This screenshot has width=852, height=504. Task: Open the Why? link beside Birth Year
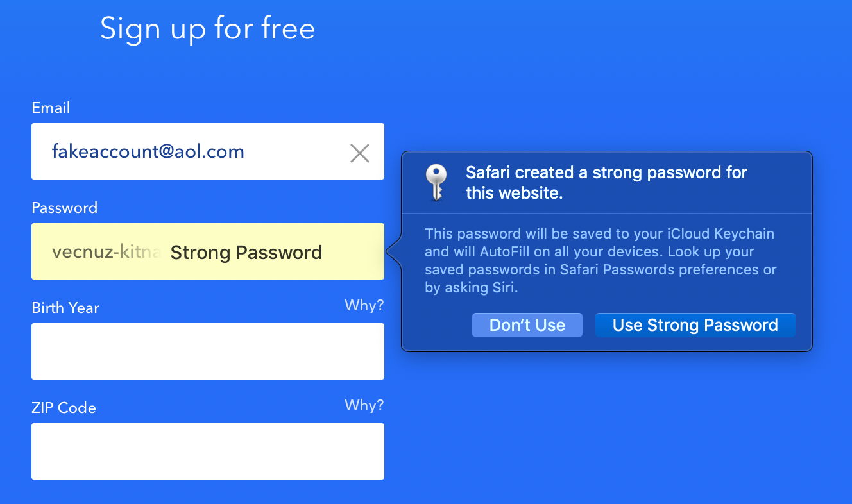click(x=364, y=305)
